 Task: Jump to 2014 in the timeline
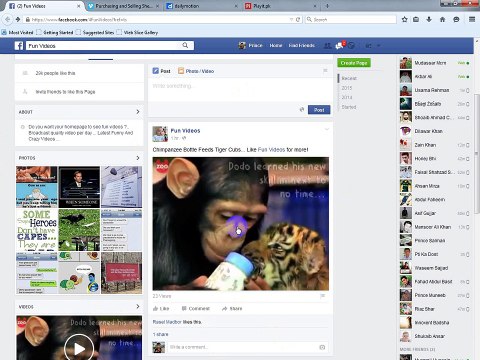347,97
